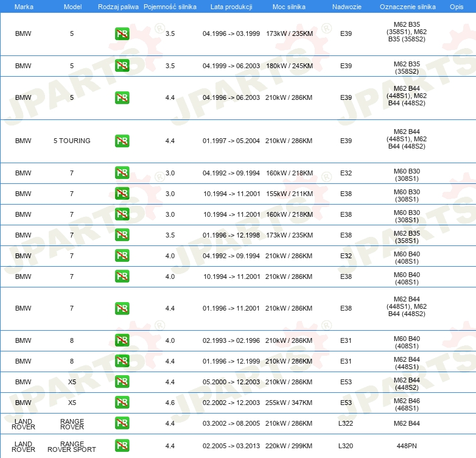The height and width of the screenshot is (458, 476).
Task: Click the fuel icon for the 7 series 3.5
Action: (x=122, y=235)
